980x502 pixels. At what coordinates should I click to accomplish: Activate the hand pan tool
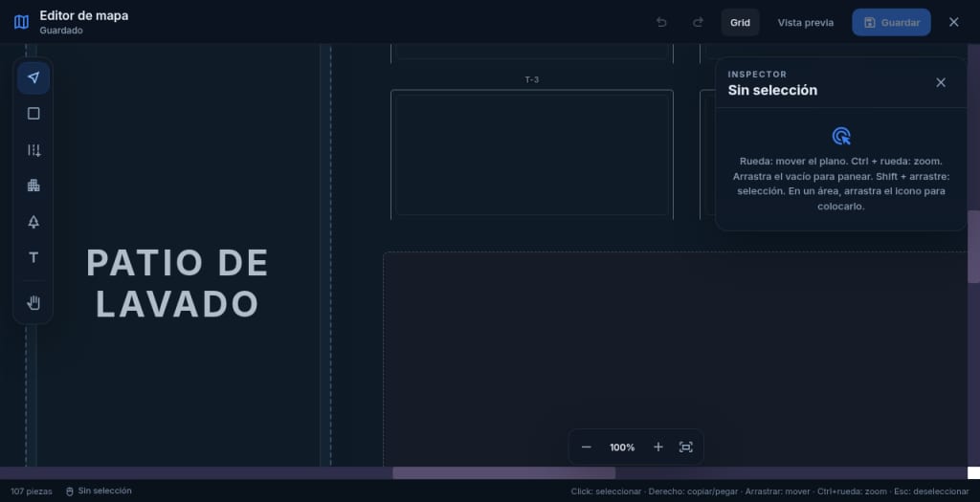tap(33, 303)
